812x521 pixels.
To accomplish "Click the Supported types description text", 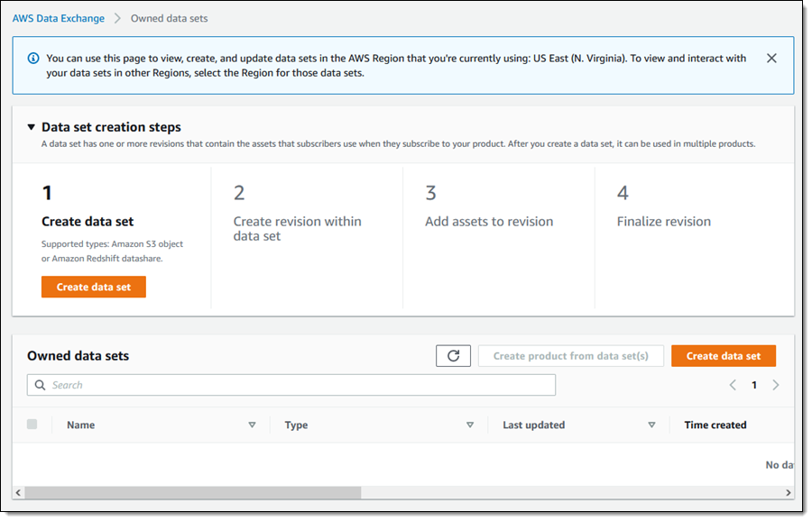I will pyautogui.click(x=113, y=251).
